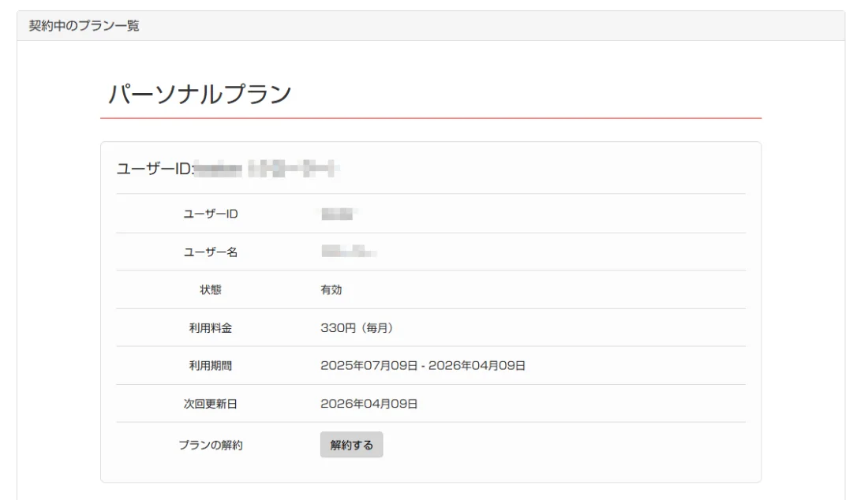Viewport: 868px width, 500px height.
Task: Click the 有効 status value
Action: (x=331, y=289)
